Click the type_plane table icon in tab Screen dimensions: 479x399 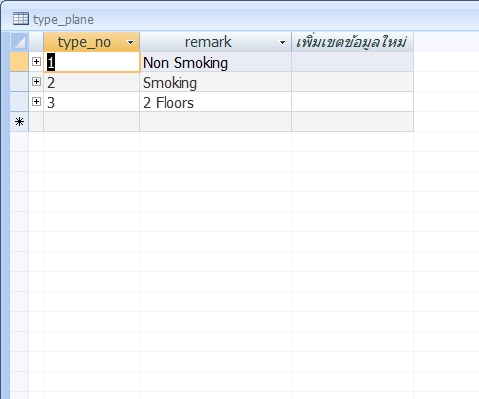point(21,19)
